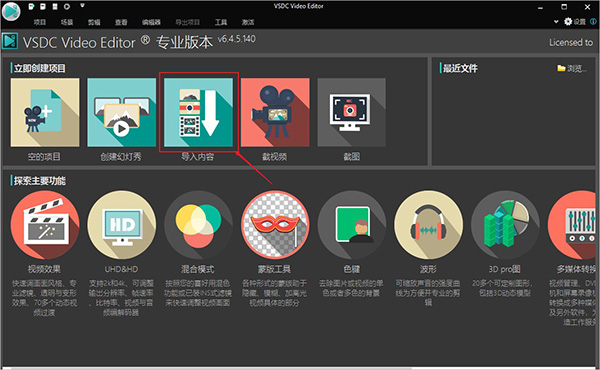The height and width of the screenshot is (370, 600).
Task: Create a 空的项目 blank project
Action: click(x=45, y=112)
